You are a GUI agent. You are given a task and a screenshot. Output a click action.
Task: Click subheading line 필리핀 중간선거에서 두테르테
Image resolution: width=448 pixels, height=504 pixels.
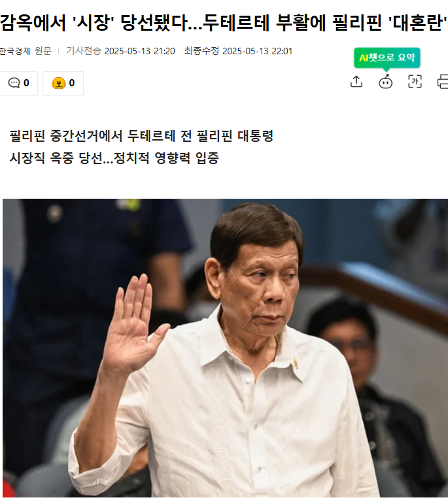[141, 136]
